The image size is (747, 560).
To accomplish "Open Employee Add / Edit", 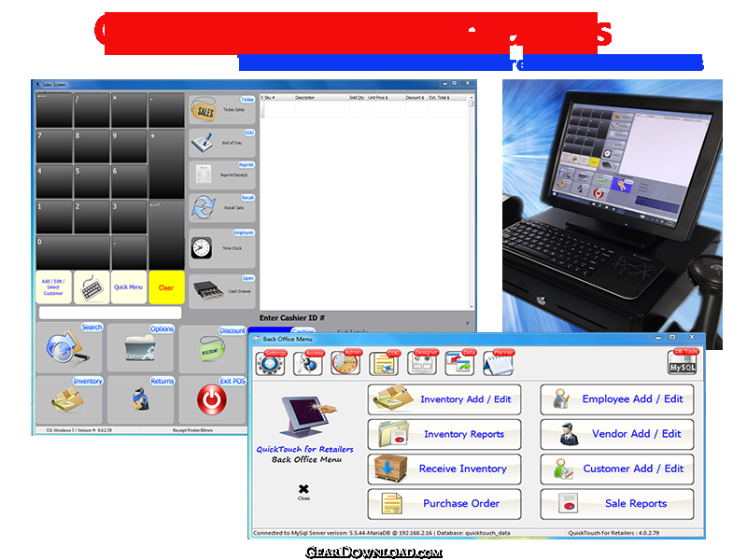I will tap(617, 399).
